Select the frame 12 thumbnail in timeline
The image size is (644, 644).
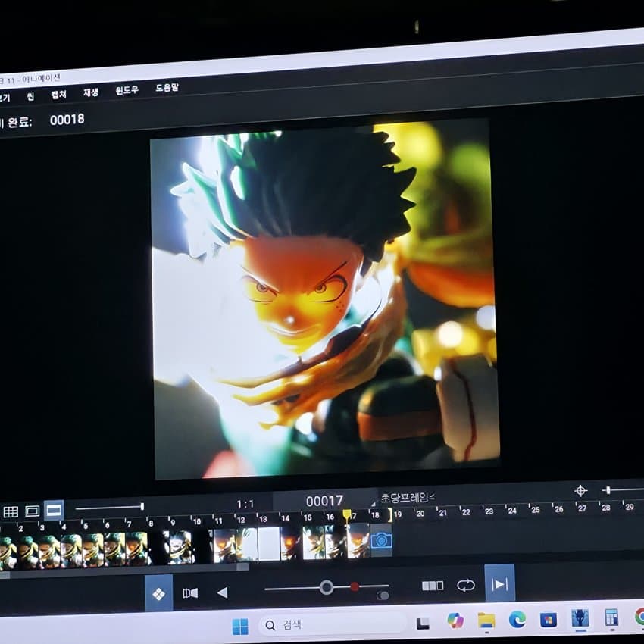tap(246, 543)
